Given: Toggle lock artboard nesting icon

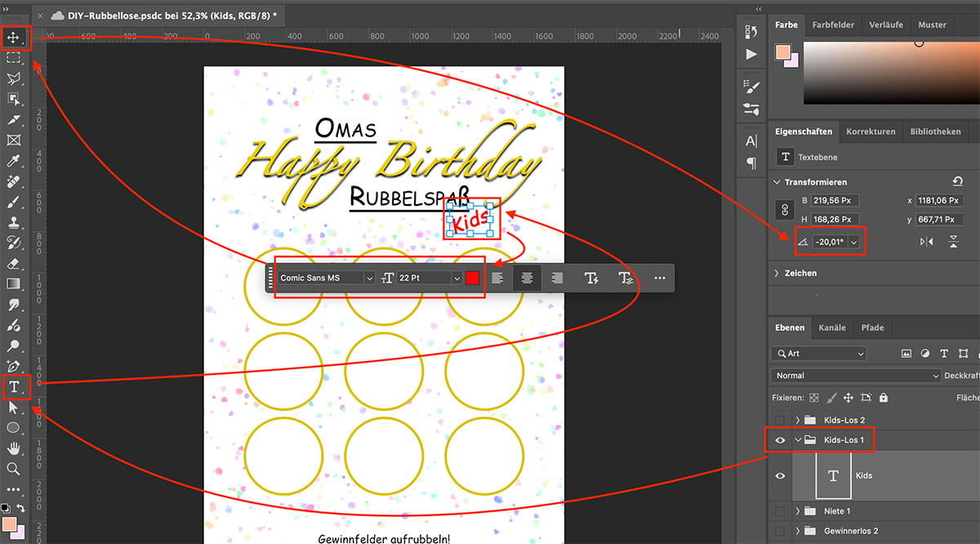Looking at the screenshot, I should pyautogui.click(x=866, y=398).
